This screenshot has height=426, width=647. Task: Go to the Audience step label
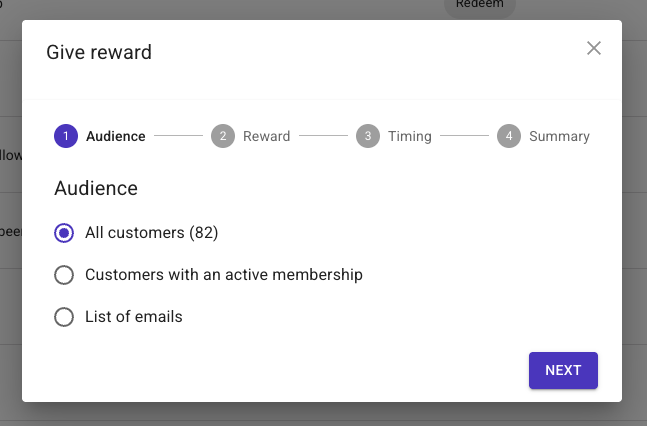click(x=115, y=136)
